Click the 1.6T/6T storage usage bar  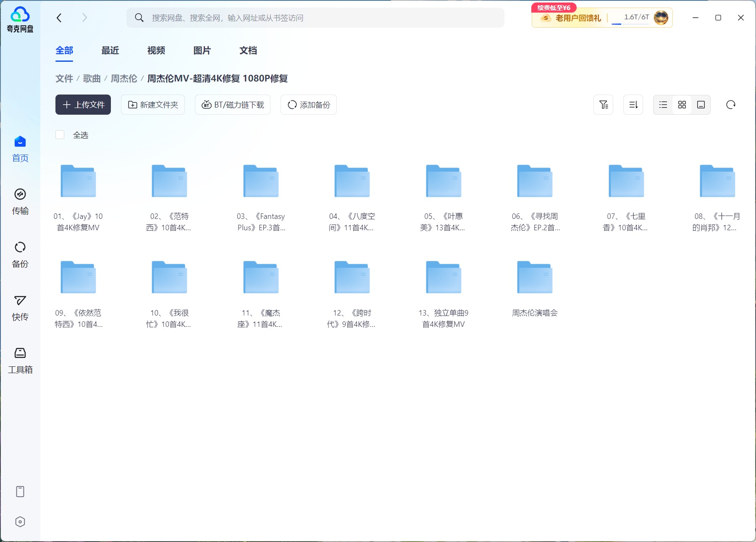tap(631, 18)
